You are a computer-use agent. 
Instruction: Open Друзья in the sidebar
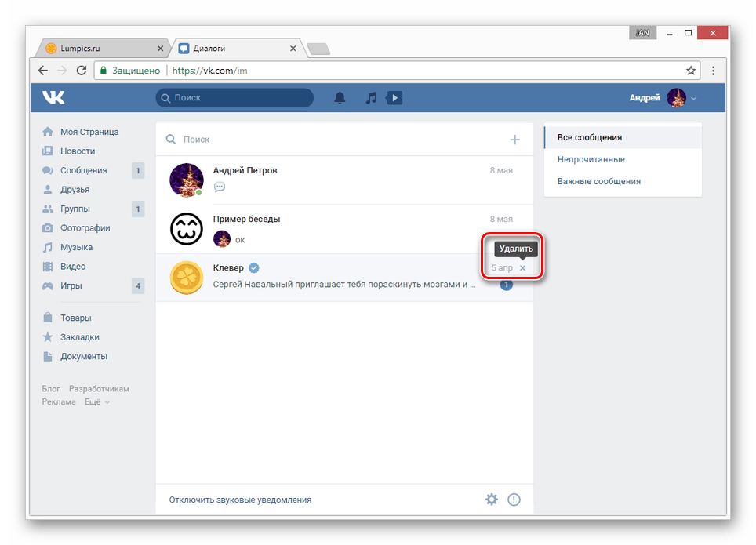click(x=75, y=190)
